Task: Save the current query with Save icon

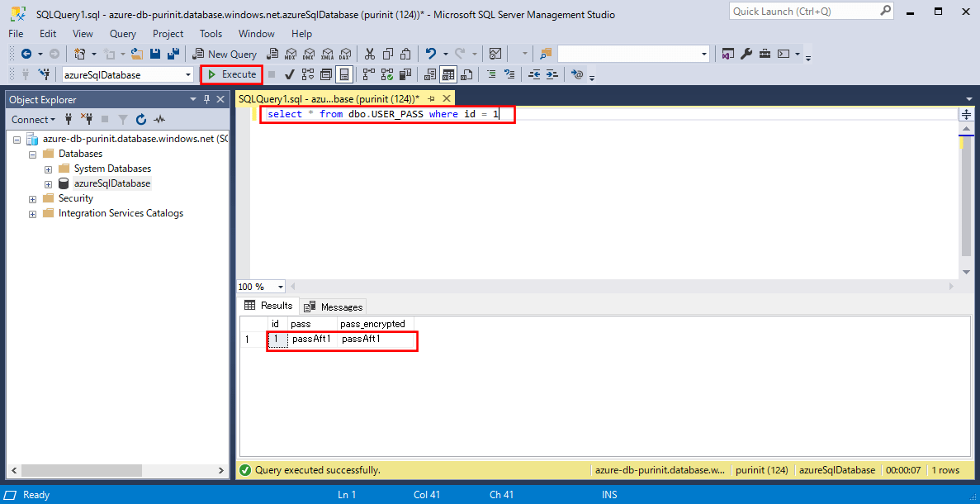Action: point(155,55)
